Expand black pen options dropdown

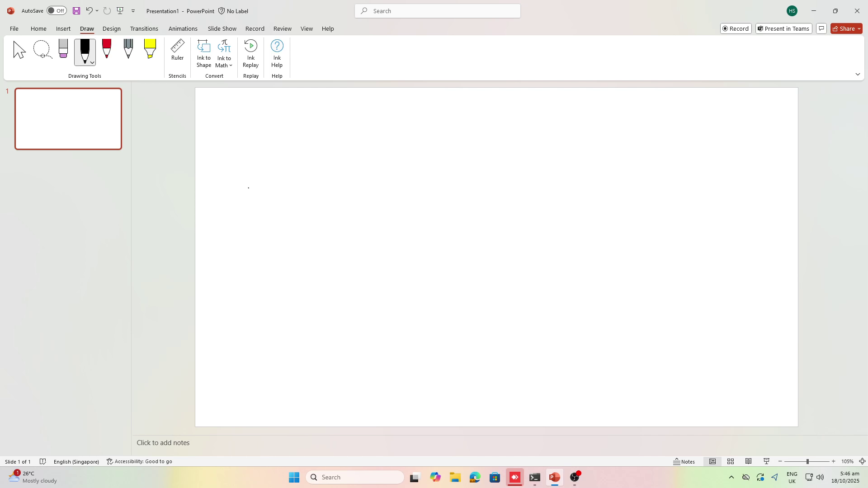pos(92,63)
